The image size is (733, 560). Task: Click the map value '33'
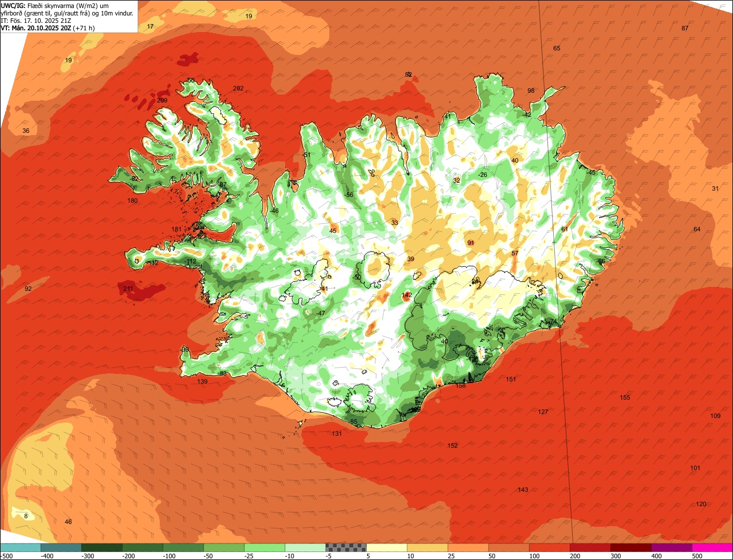click(x=395, y=223)
